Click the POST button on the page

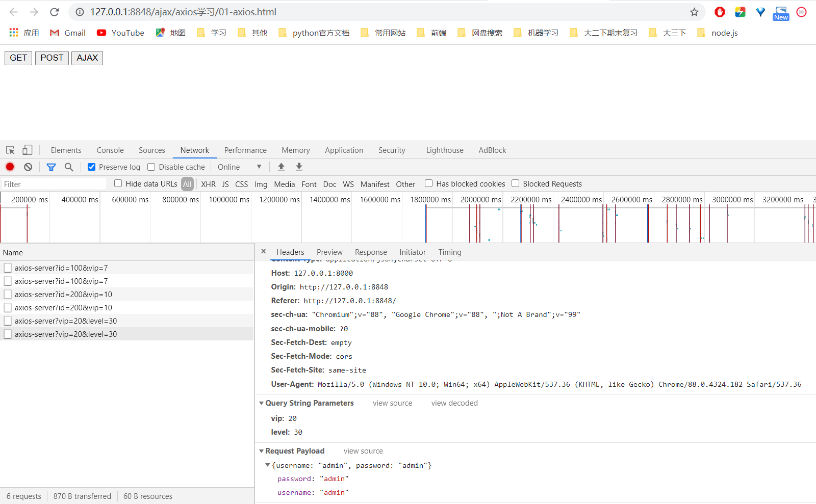click(x=52, y=58)
